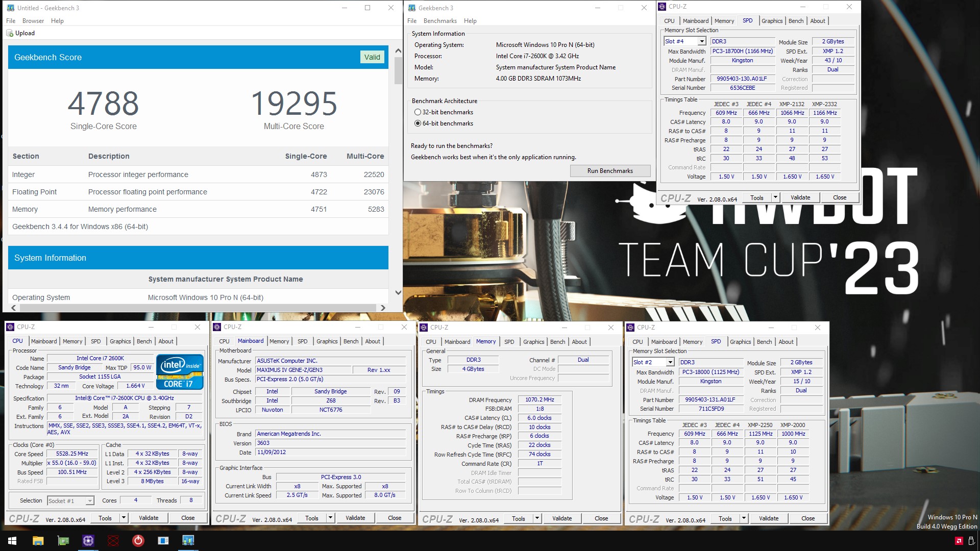Expand Tools arrow in CPU-Z processor window
Screen dimensions: 980x551
tap(124, 518)
